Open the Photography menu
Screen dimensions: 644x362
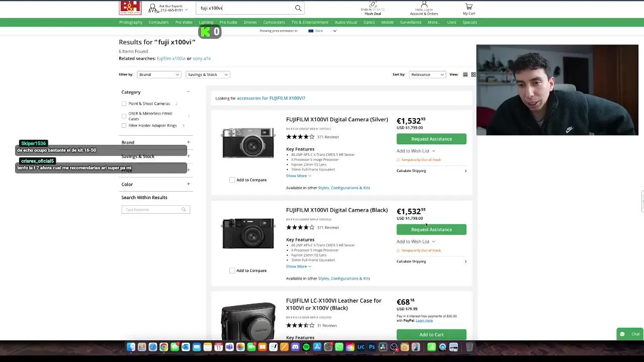click(x=131, y=22)
